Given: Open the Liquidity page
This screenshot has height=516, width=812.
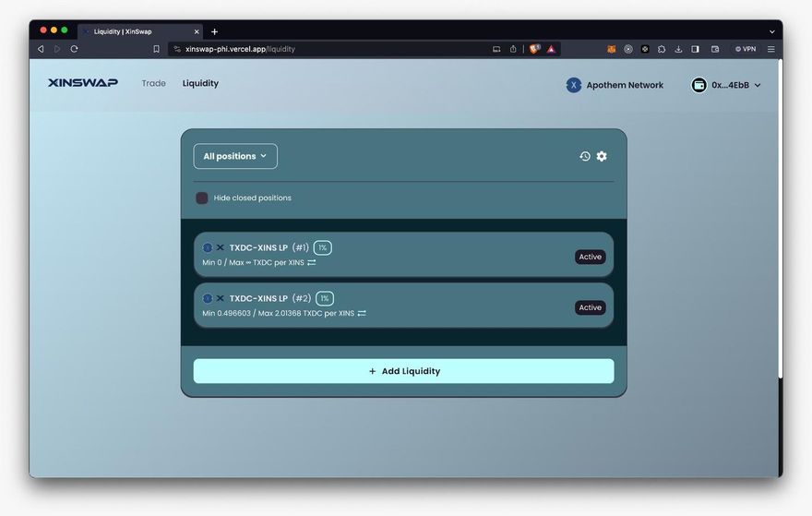Looking at the screenshot, I should (x=200, y=83).
